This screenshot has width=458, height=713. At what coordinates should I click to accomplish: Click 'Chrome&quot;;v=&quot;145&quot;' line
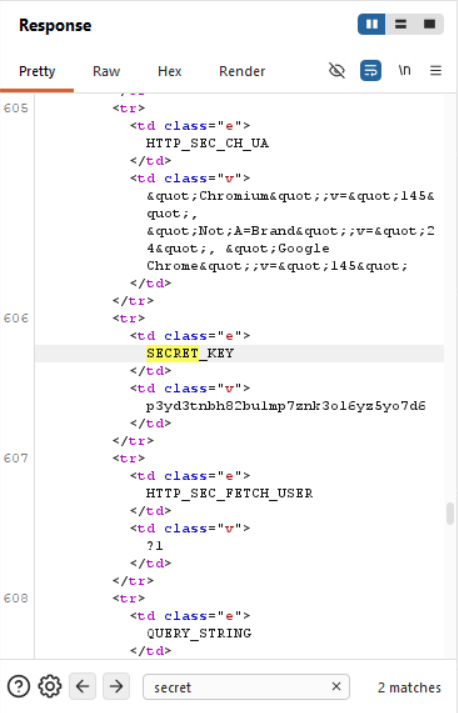coord(277,266)
